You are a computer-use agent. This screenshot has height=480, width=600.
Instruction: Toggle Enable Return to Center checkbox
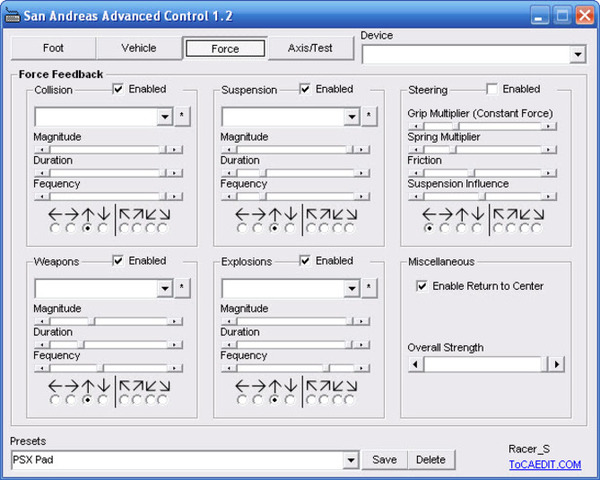[422, 286]
